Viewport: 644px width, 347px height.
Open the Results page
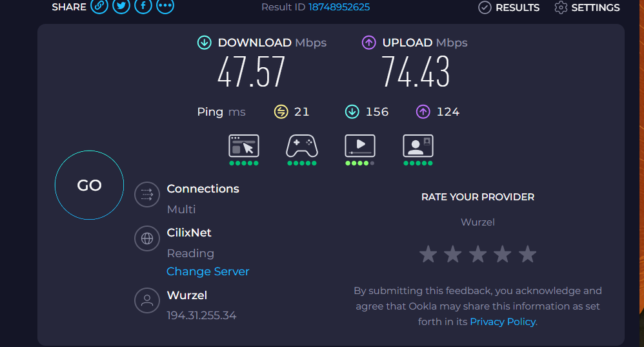(509, 8)
